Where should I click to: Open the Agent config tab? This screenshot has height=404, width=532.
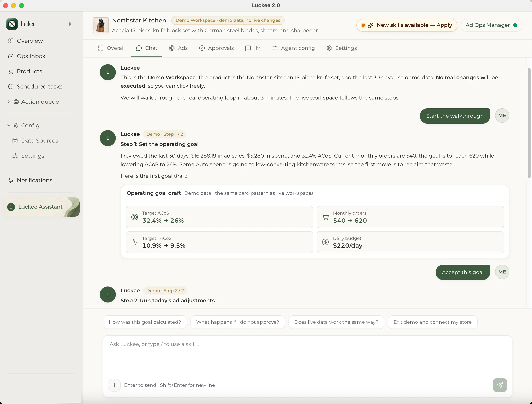pos(293,48)
